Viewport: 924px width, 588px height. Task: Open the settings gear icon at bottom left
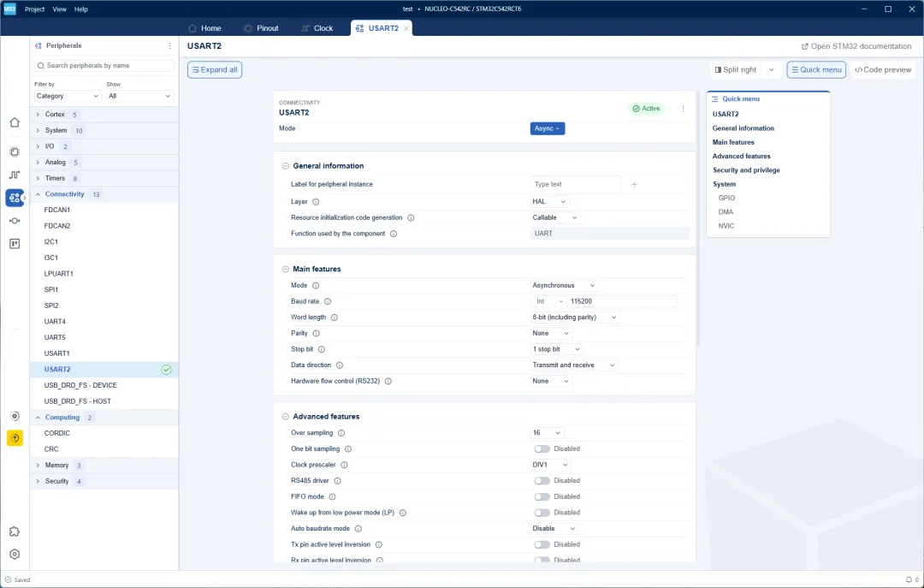tap(15, 555)
